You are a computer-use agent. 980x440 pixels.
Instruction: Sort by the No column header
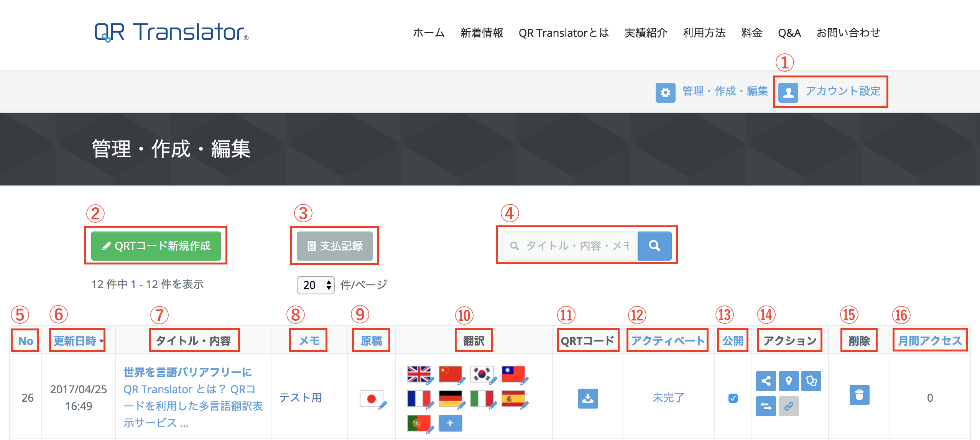25,341
